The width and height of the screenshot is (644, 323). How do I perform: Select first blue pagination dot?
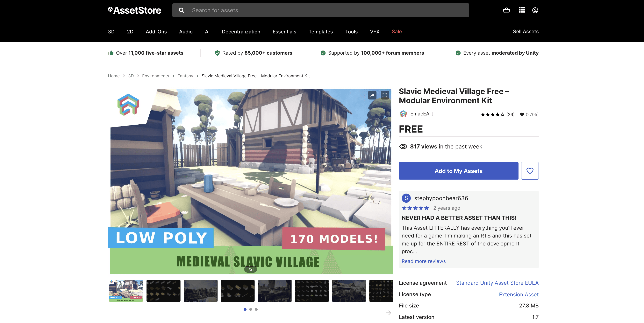[x=245, y=310]
